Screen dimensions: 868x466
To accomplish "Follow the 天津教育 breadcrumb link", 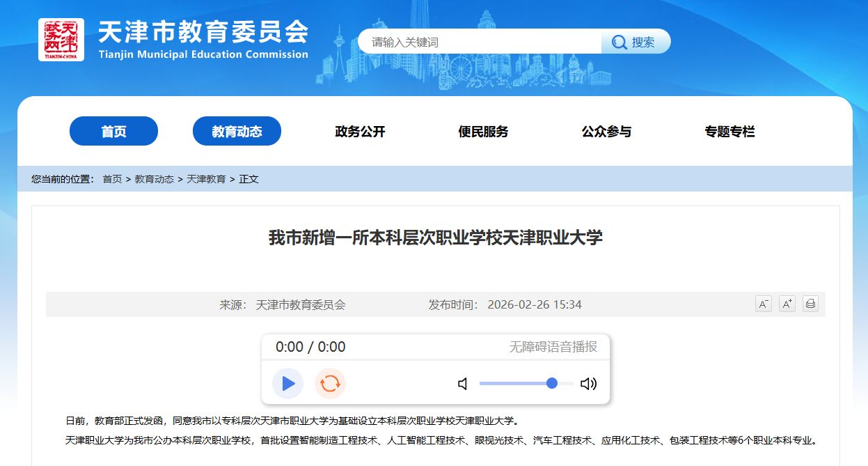I will click(206, 179).
